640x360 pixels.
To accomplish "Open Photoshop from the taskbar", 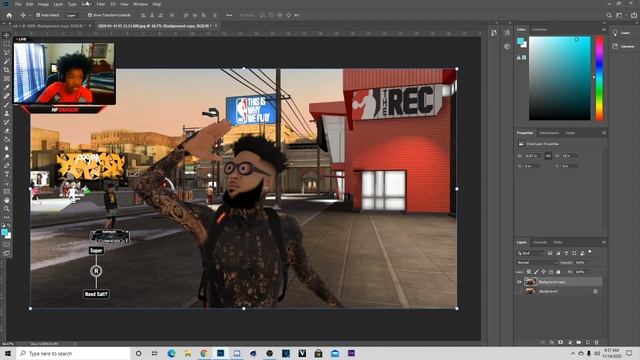I will (x=220, y=353).
